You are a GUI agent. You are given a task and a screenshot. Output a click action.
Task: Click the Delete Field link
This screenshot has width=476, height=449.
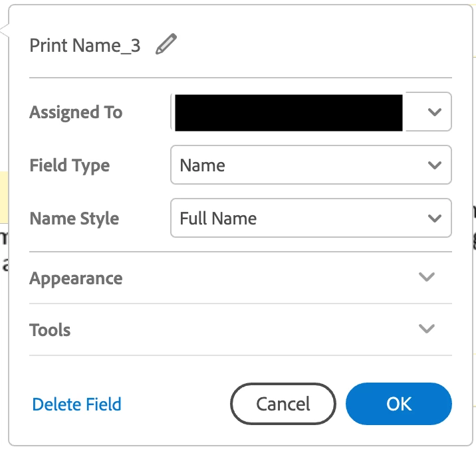76,404
